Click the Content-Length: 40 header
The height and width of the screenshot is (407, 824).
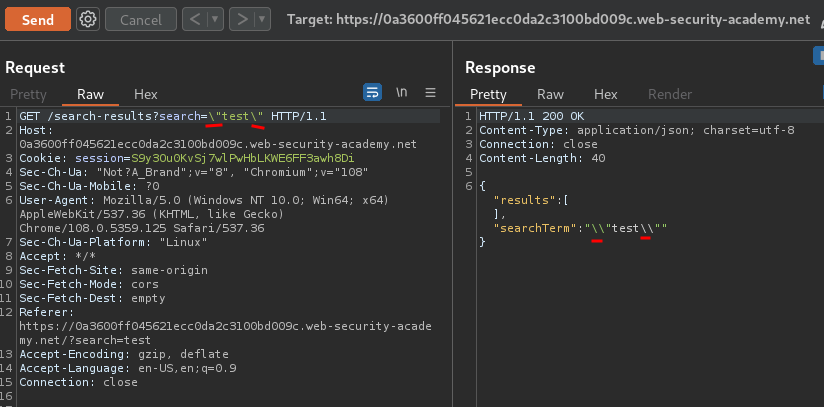click(x=542, y=158)
